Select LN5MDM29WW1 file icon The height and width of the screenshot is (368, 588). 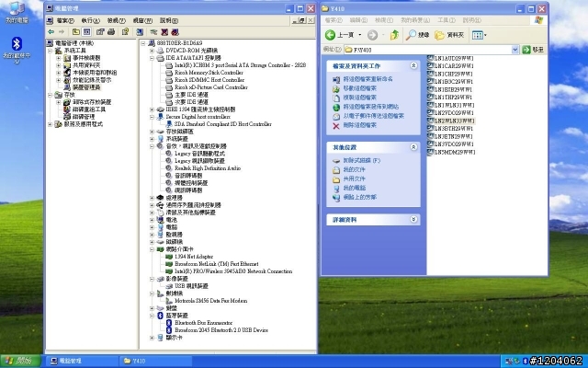[431, 152]
